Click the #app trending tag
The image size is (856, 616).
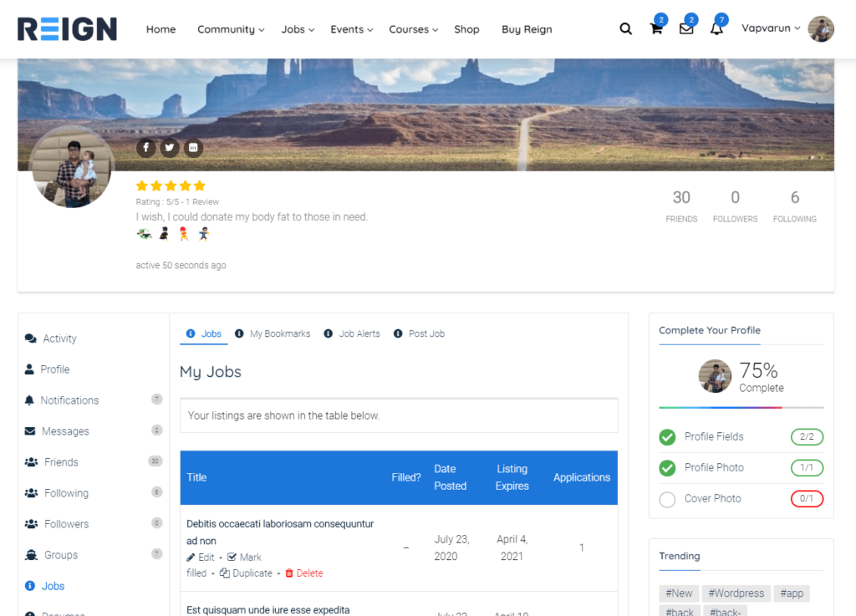792,593
